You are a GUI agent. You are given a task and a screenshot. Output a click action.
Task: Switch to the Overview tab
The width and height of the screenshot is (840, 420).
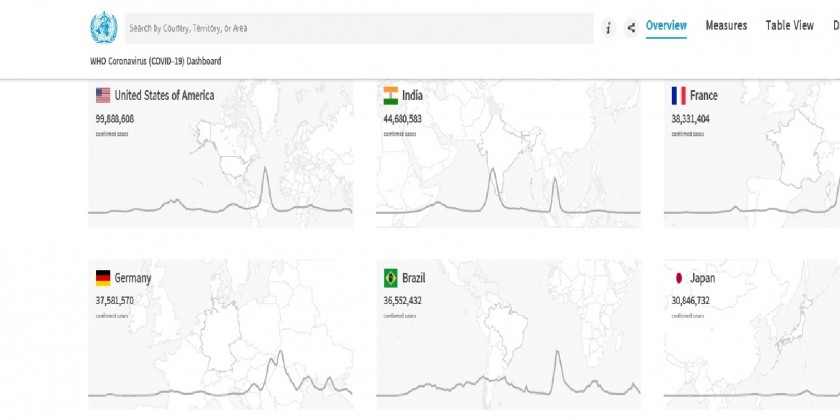click(666, 26)
